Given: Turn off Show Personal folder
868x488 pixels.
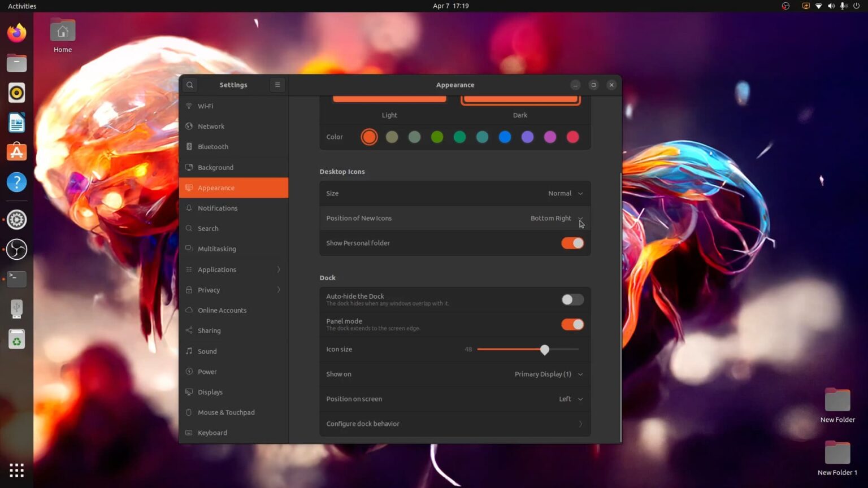Looking at the screenshot, I should [x=571, y=243].
